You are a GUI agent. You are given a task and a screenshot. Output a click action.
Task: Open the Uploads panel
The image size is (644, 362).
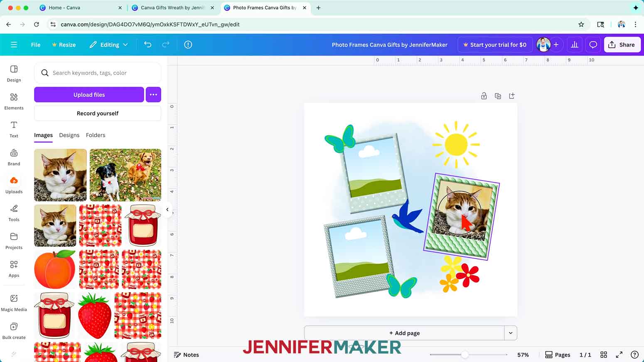click(14, 185)
